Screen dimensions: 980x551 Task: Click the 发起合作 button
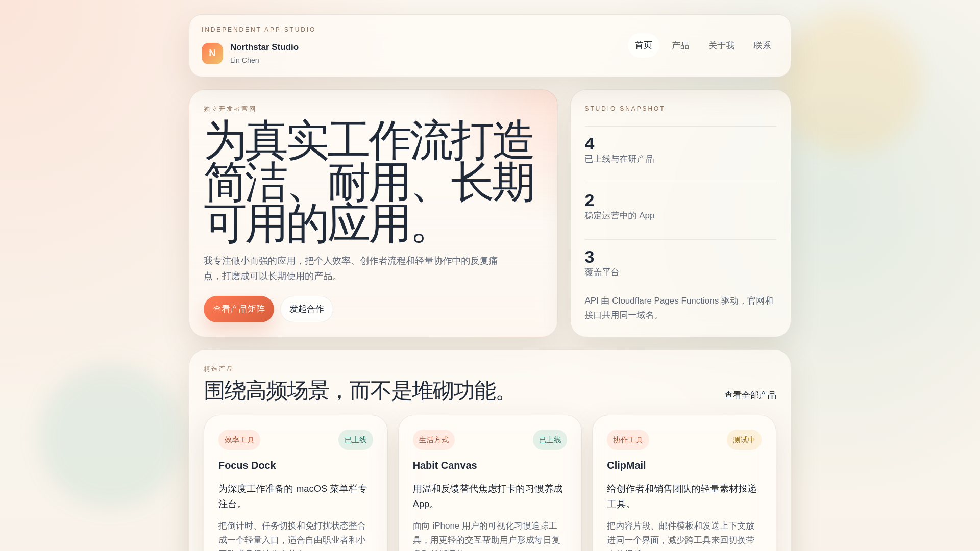[307, 309]
